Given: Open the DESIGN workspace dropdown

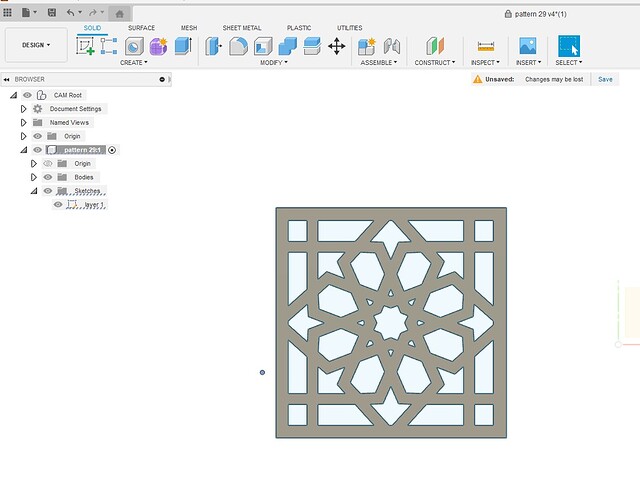Looking at the screenshot, I should click(36, 45).
